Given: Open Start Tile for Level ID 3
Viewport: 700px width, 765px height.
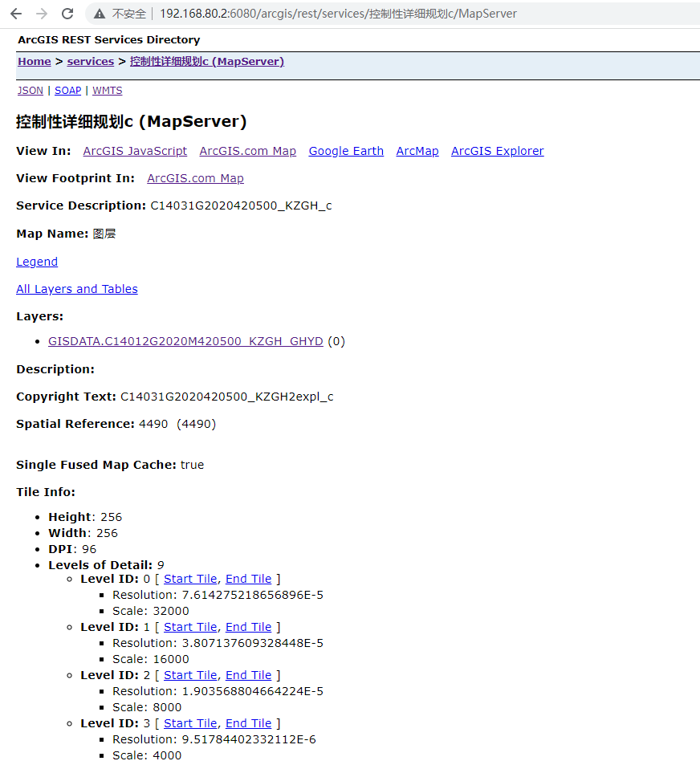Looking at the screenshot, I should [x=190, y=723].
